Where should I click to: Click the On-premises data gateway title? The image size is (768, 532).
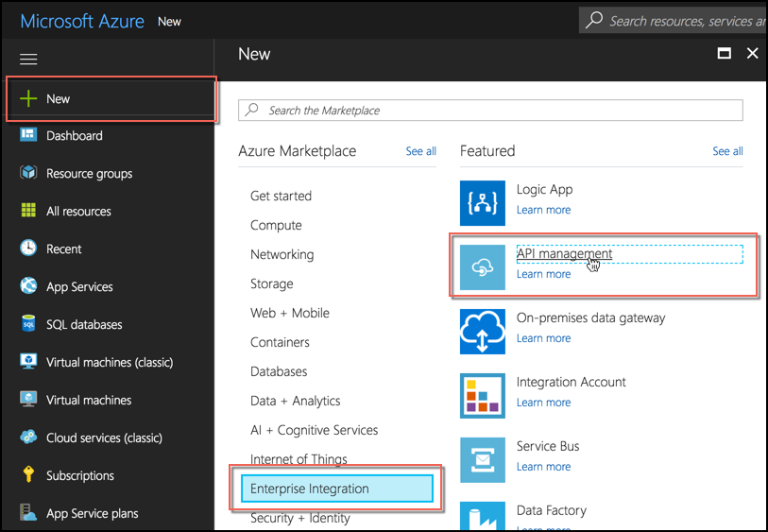pos(590,317)
